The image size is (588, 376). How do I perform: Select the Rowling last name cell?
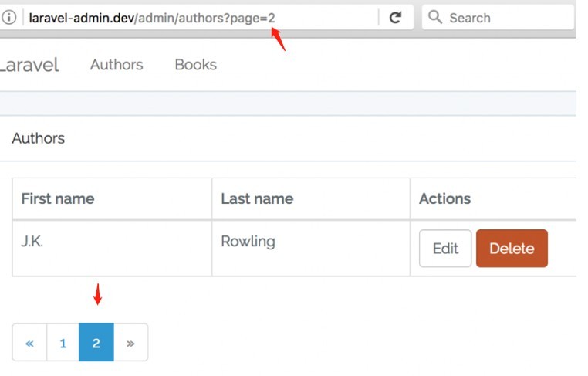248,241
